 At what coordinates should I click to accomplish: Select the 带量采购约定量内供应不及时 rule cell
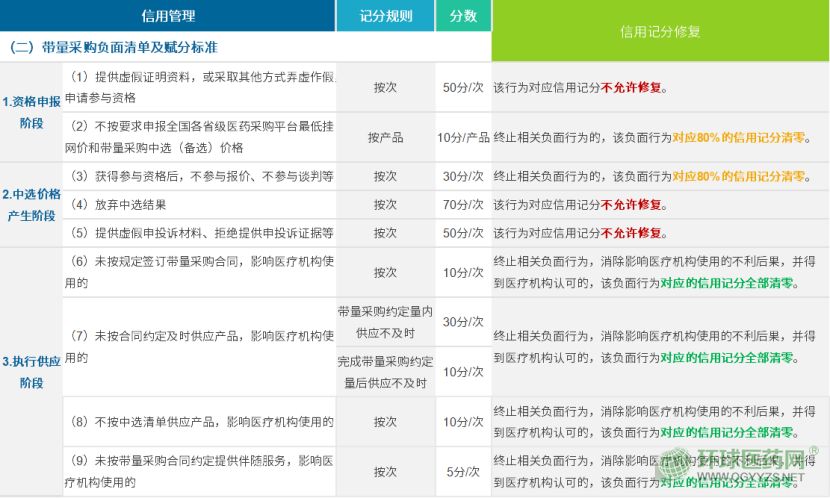tap(385, 321)
